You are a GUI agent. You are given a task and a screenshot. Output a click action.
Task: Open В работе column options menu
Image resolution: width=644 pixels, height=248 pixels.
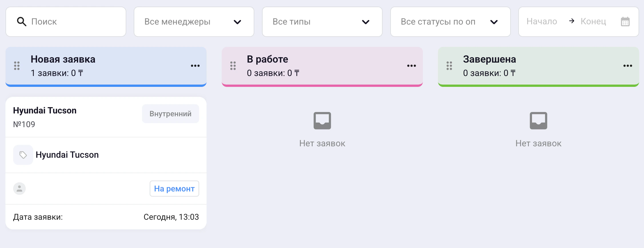point(411,66)
